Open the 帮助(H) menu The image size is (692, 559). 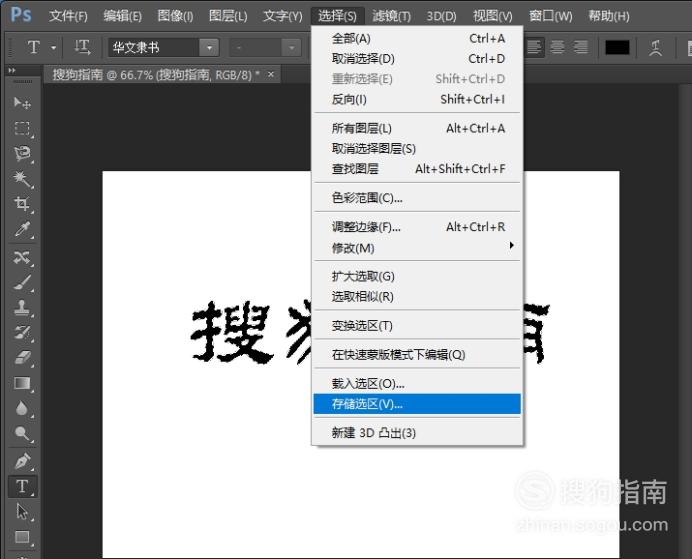coord(609,16)
